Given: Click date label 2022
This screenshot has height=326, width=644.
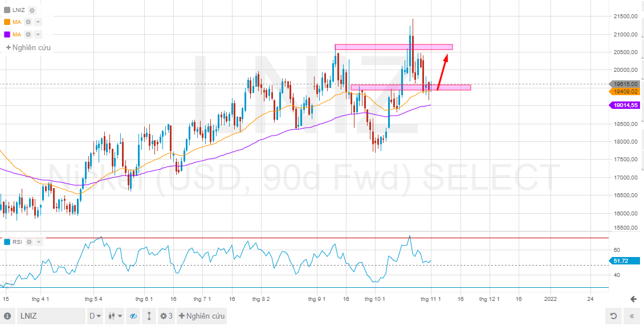Looking at the screenshot, I should coord(550,299).
